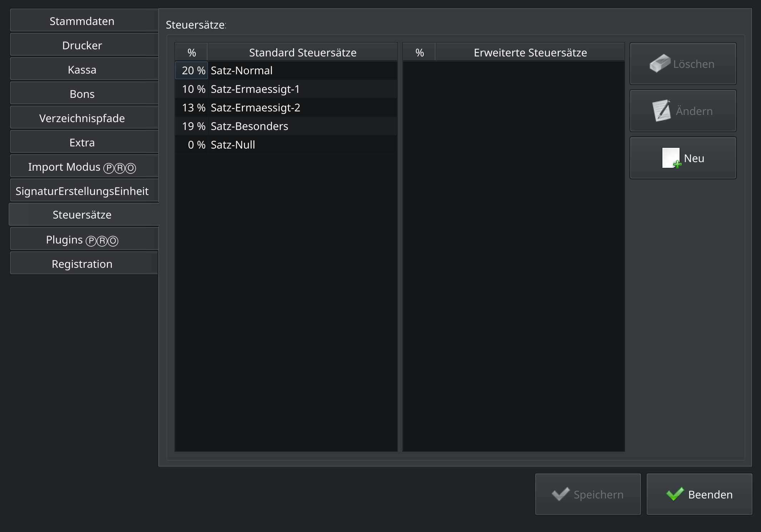Go to the Bons tab
The image size is (761, 532).
click(84, 94)
